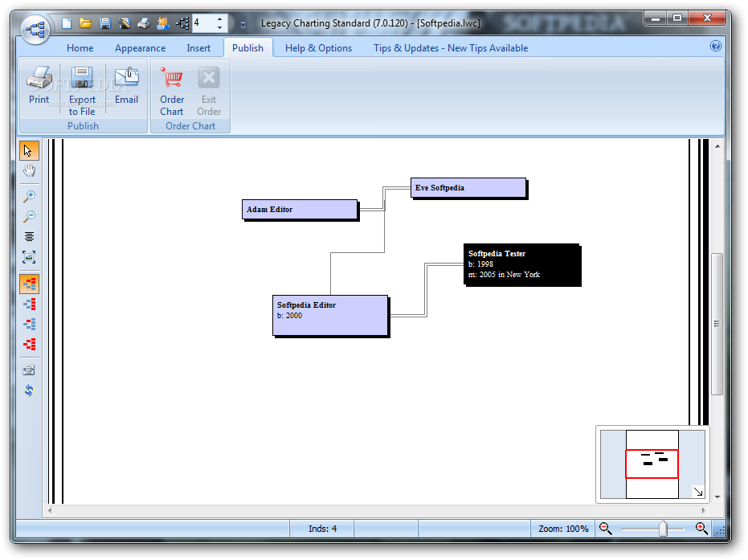Click the status bar zoom out magnifier

pyautogui.click(x=605, y=529)
